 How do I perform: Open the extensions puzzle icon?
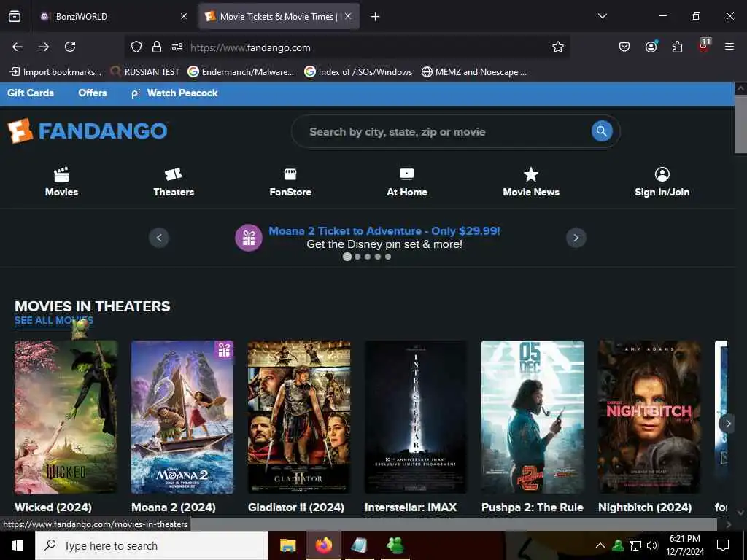click(x=677, y=47)
